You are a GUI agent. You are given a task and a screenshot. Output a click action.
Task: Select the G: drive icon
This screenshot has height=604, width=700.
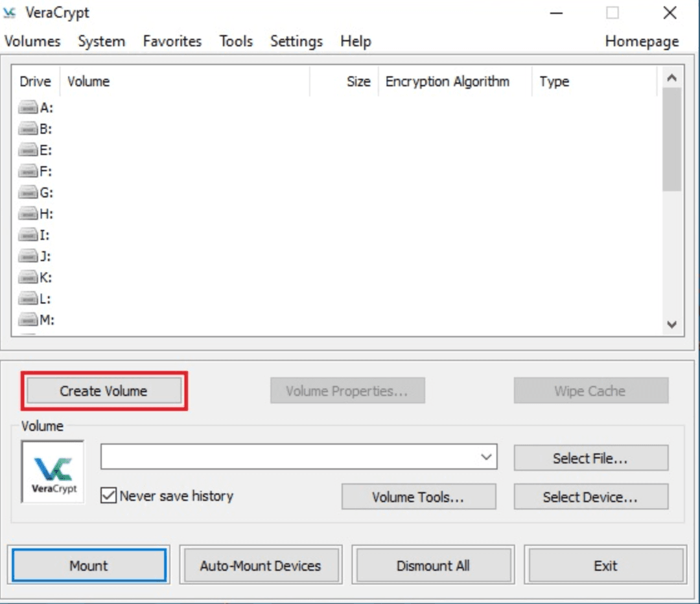tap(28, 192)
